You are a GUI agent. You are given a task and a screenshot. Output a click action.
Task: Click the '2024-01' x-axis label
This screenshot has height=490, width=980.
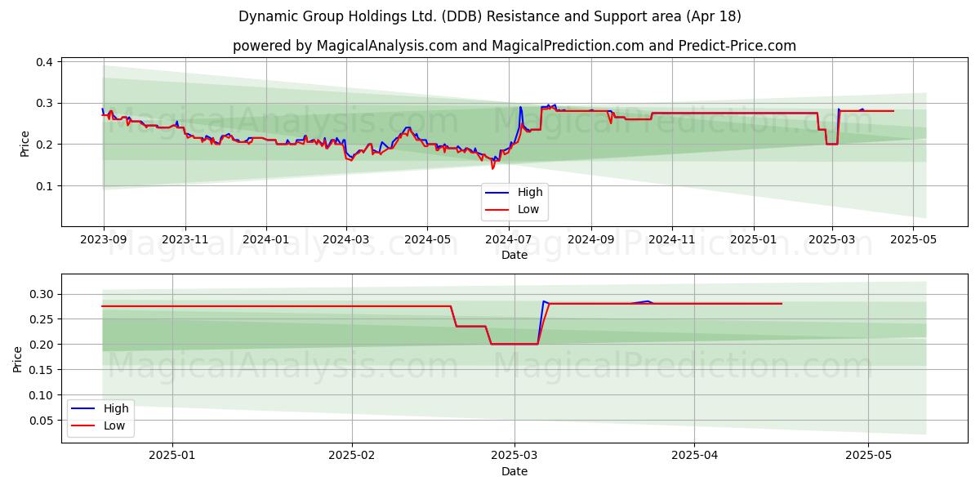pyautogui.click(x=266, y=240)
